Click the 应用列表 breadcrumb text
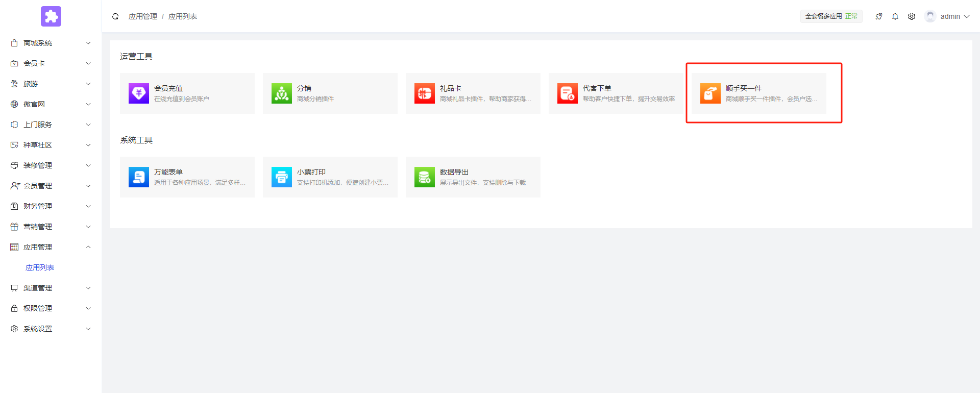The height and width of the screenshot is (393, 980). (x=183, y=16)
